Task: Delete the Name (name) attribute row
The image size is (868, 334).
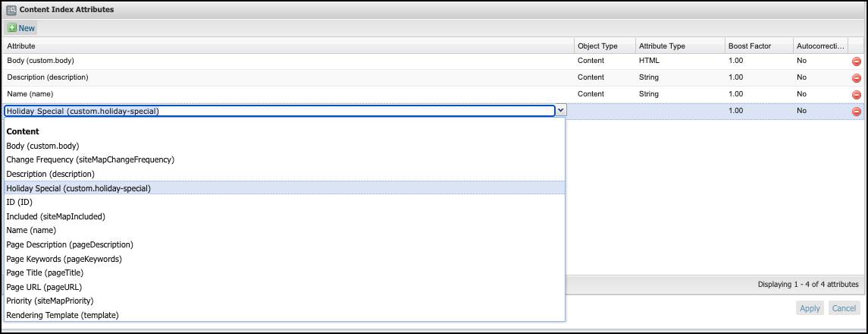Action: [856, 96]
